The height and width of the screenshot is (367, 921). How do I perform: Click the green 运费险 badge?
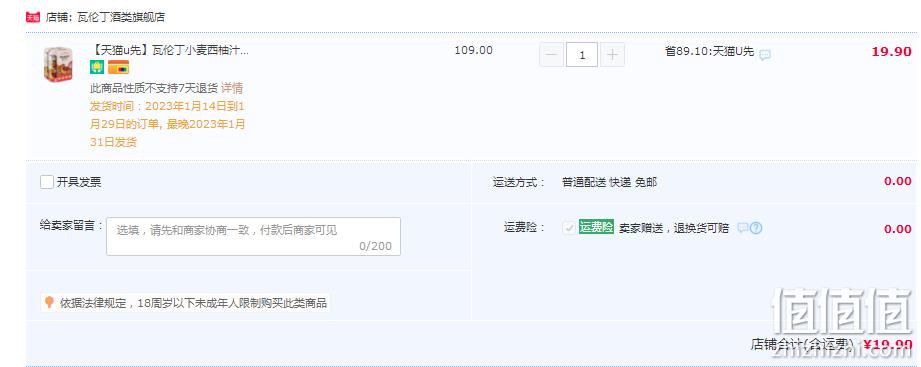596,227
